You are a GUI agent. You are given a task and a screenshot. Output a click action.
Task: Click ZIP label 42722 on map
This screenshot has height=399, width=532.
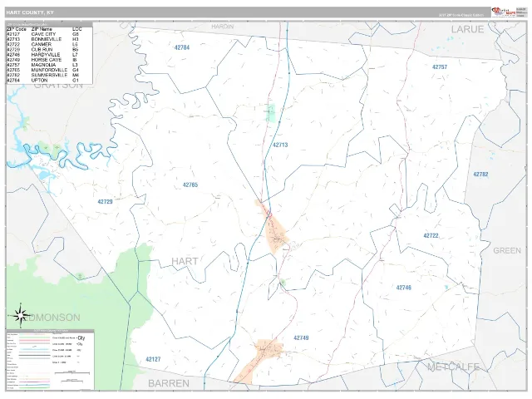click(x=431, y=235)
